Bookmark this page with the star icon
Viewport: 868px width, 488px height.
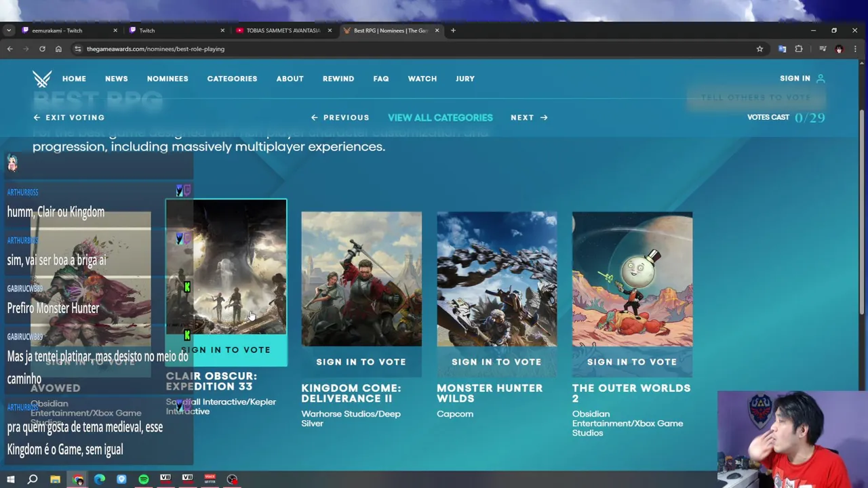pyautogui.click(x=759, y=49)
